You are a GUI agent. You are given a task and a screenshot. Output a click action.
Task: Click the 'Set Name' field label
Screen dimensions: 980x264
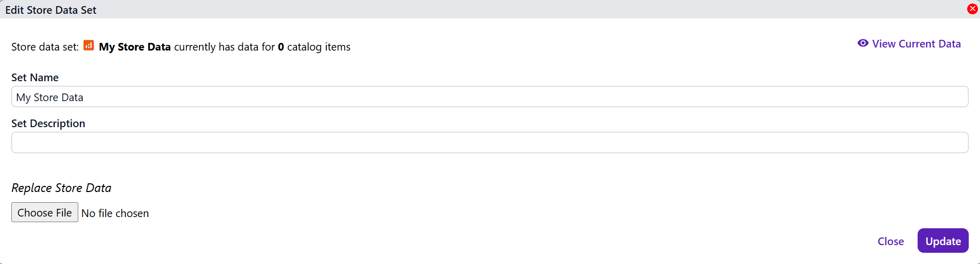pos(35,78)
